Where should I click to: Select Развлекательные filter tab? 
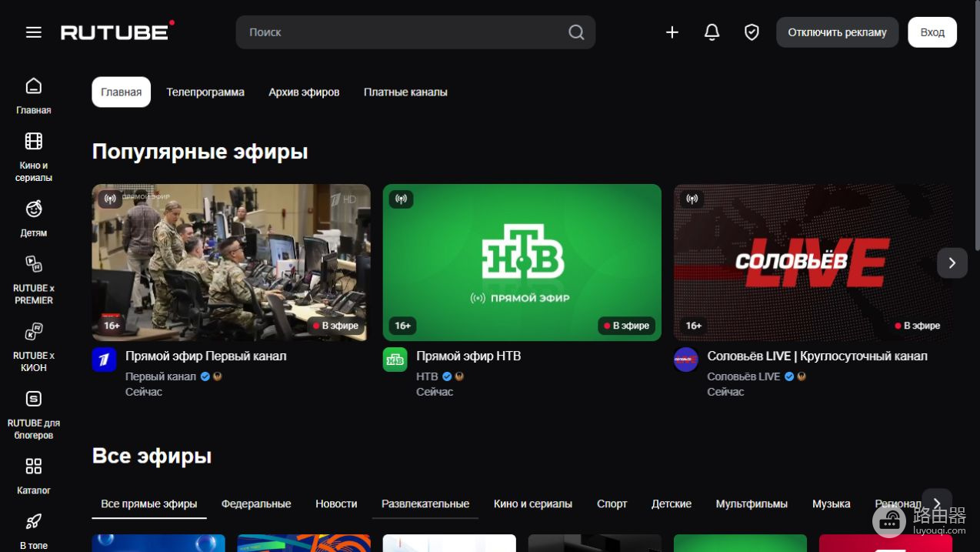pyautogui.click(x=425, y=503)
